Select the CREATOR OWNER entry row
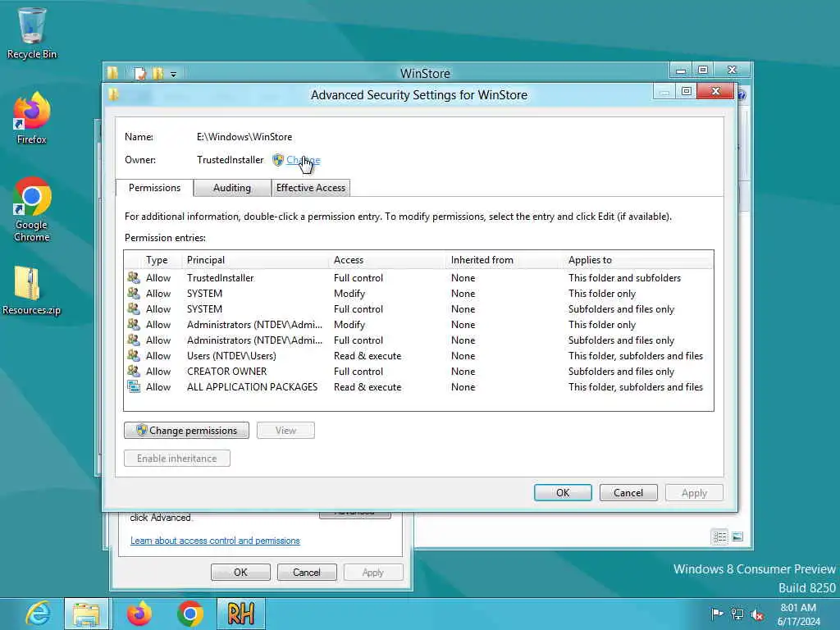This screenshot has height=630, width=840. [418, 371]
